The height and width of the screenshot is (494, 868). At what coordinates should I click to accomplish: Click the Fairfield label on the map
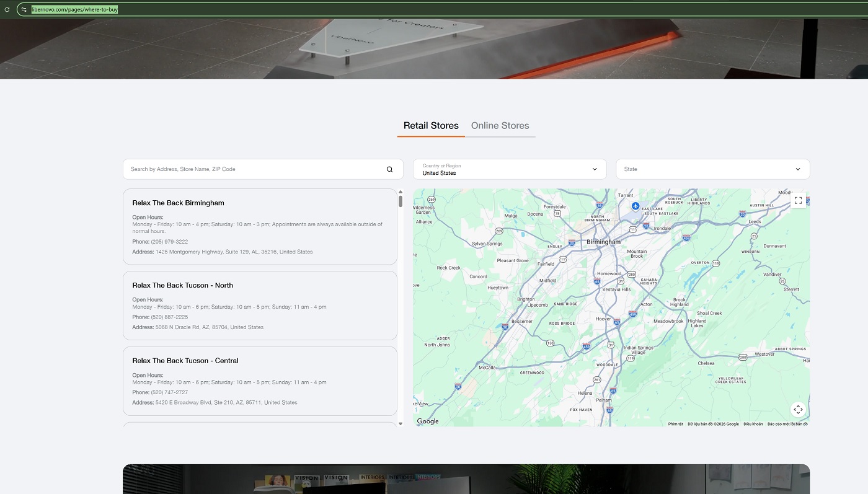(x=546, y=263)
